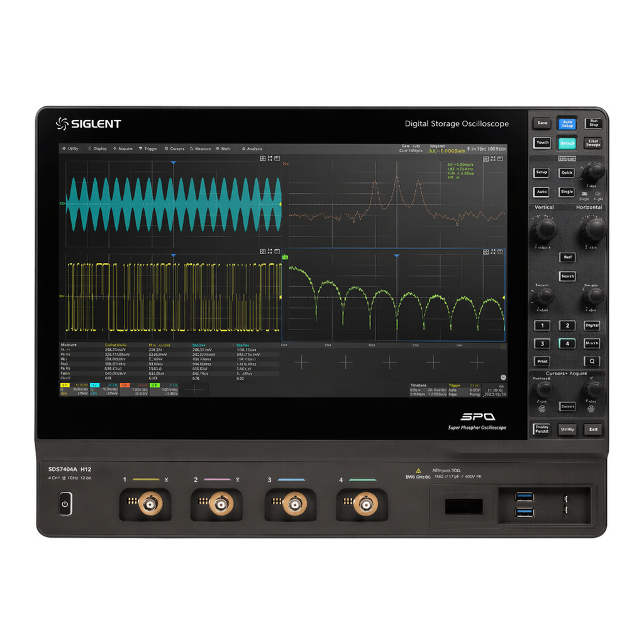
Task: Push the Q zoom button on the front panel
Action: 592,361
